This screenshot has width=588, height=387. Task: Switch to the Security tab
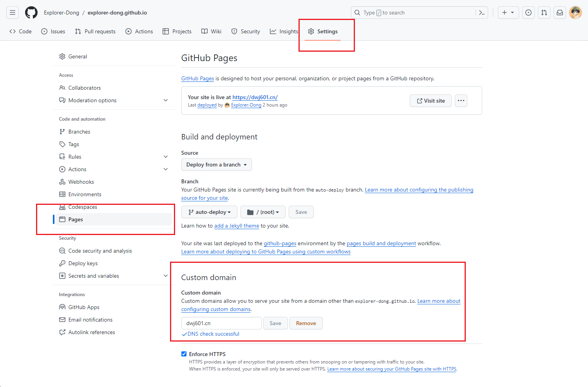(x=246, y=31)
